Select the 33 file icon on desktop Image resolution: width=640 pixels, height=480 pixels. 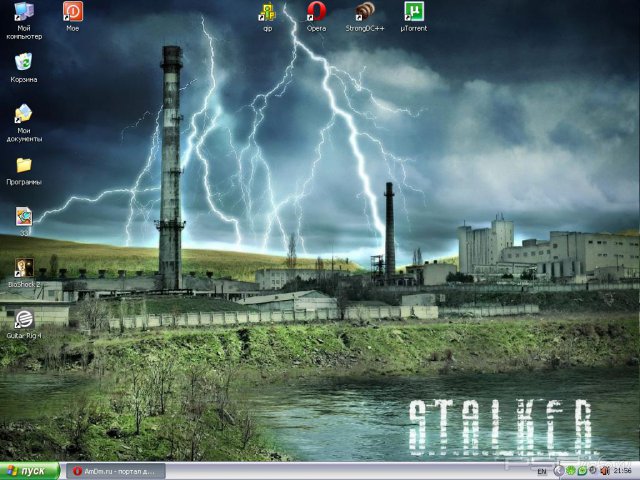click(24, 216)
